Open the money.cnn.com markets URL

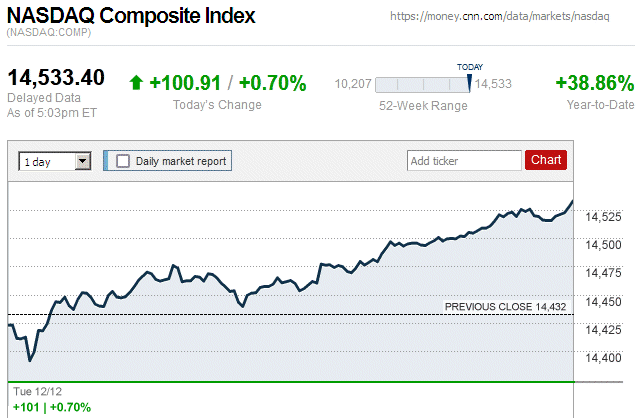coord(499,18)
